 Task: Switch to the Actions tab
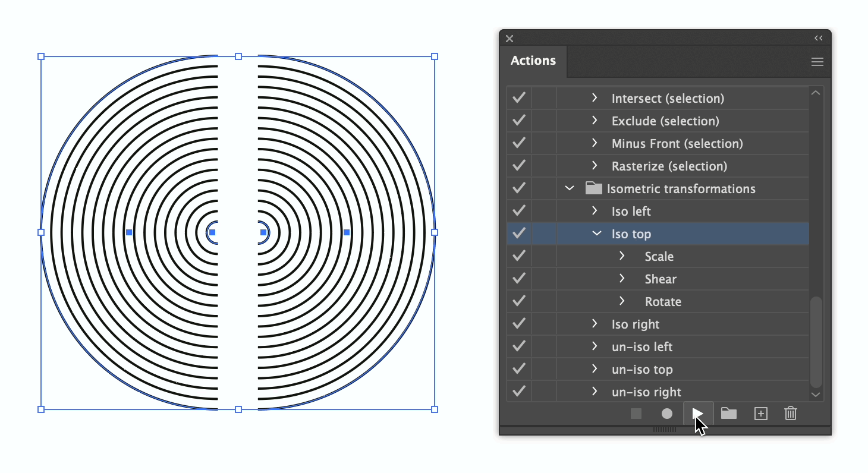pyautogui.click(x=533, y=61)
